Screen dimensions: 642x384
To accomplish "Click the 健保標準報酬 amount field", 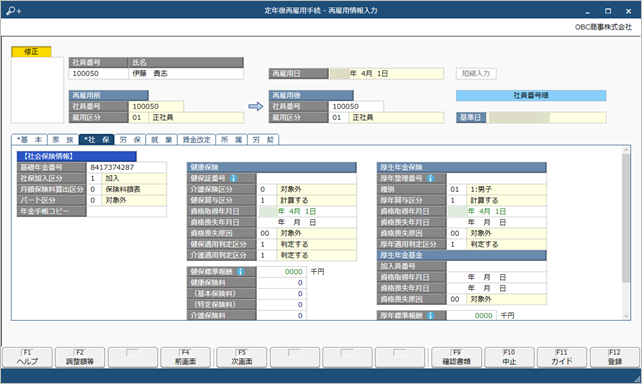I will [282, 272].
